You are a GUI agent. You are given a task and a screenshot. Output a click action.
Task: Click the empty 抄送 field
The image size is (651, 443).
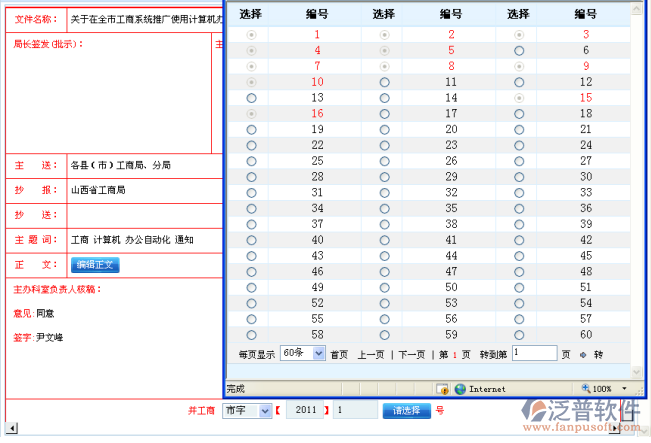coord(146,215)
